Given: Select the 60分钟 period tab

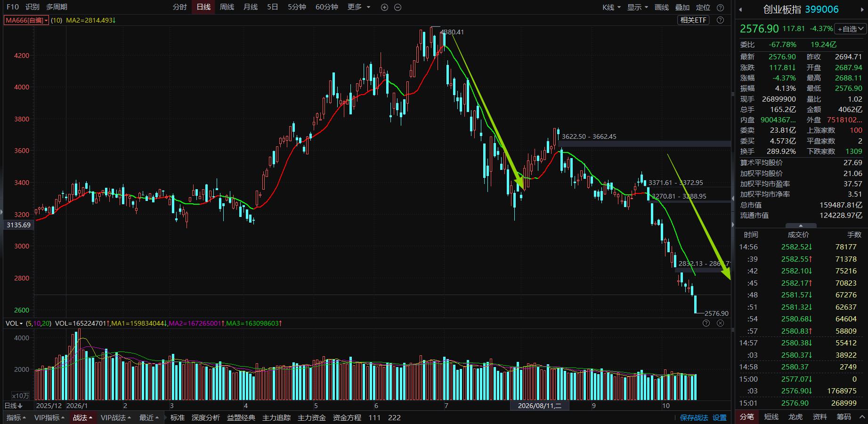Looking at the screenshot, I should tap(327, 7).
